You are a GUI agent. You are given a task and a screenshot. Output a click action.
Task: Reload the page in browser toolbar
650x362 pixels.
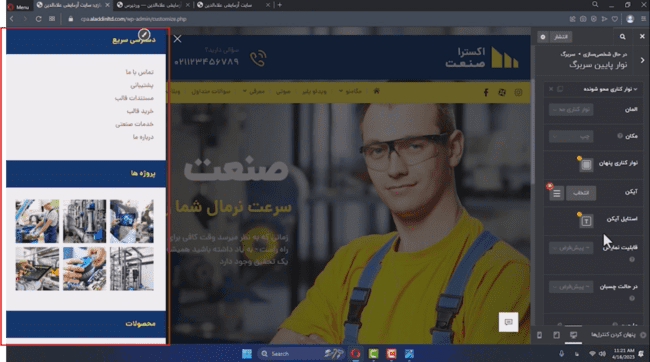tap(39, 19)
